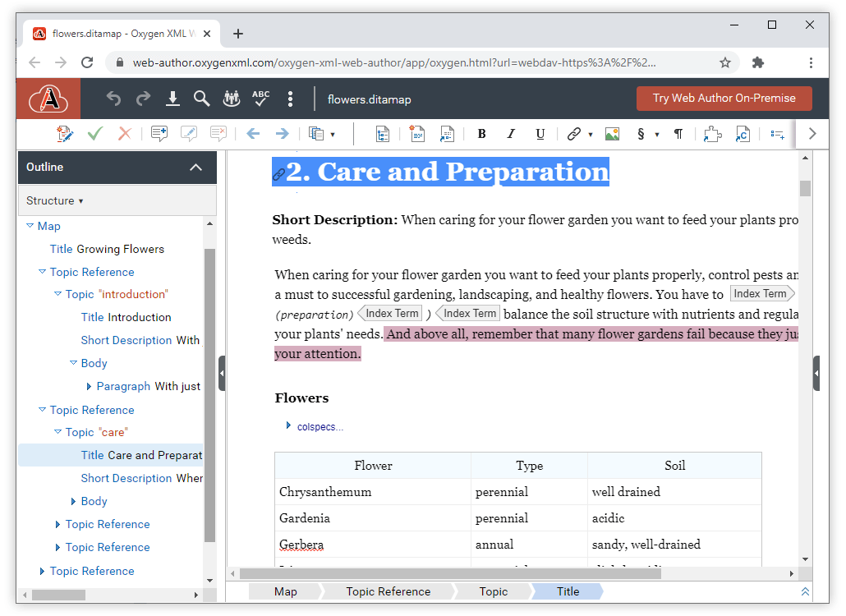
Task: Show more toolbar items with right chevron
Action: (x=812, y=134)
